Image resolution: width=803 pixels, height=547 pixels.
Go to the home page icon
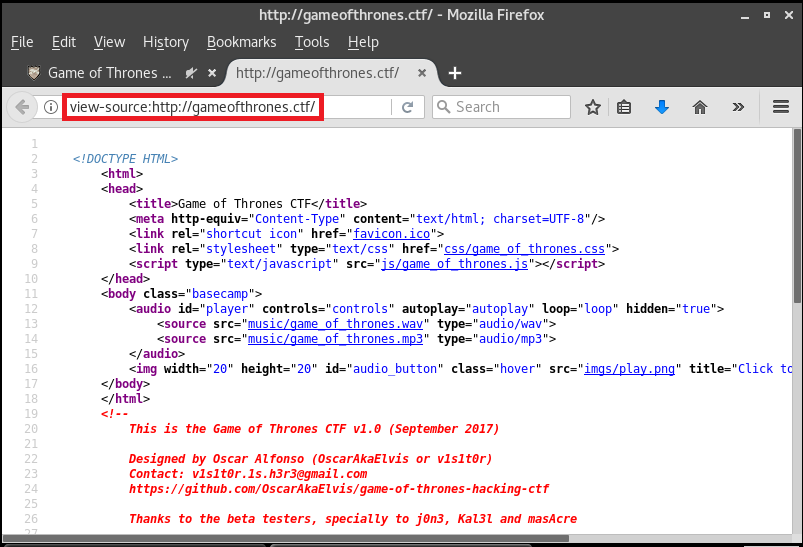click(x=700, y=107)
